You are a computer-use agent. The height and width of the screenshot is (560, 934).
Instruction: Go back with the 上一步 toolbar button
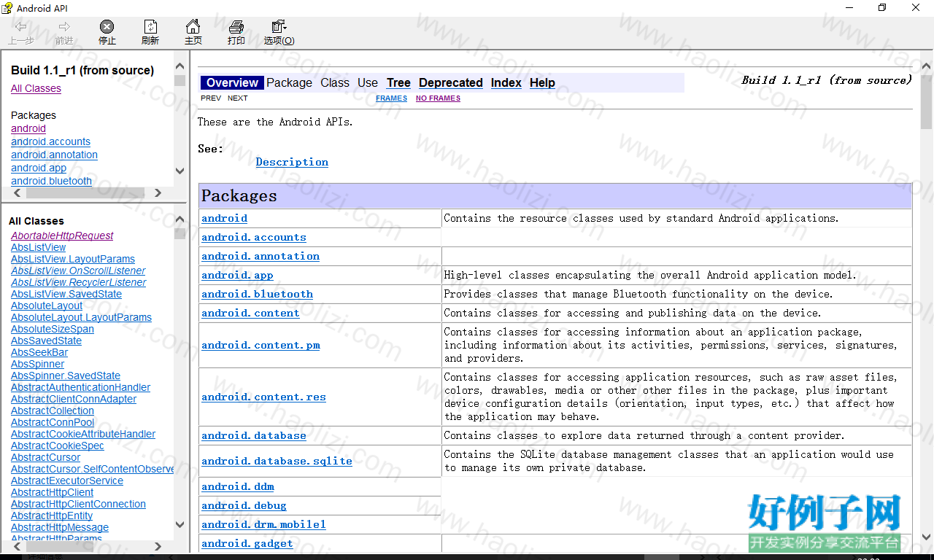click(x=21, y=33)
